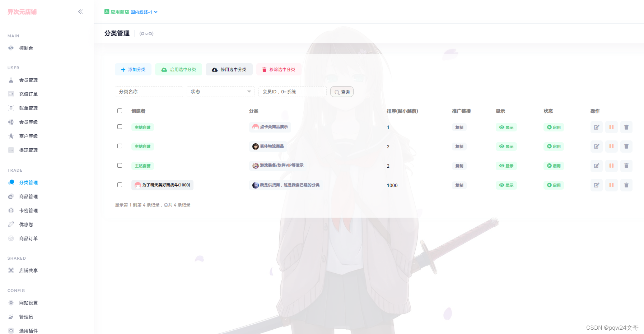Delete the 我是供货商 category row
Screen dimensions: 644x334
[626, 185]
